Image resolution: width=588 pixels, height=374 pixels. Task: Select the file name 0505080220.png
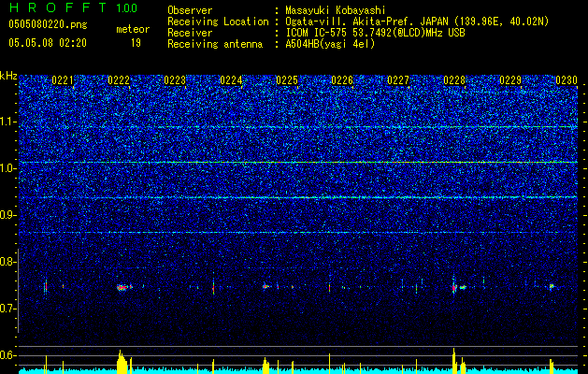(48, 24)
